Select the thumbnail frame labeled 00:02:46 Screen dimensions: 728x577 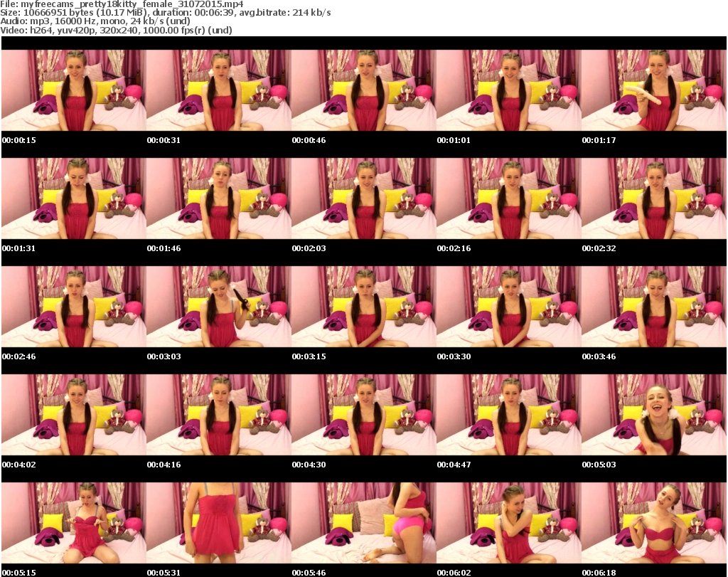[74, 307]
